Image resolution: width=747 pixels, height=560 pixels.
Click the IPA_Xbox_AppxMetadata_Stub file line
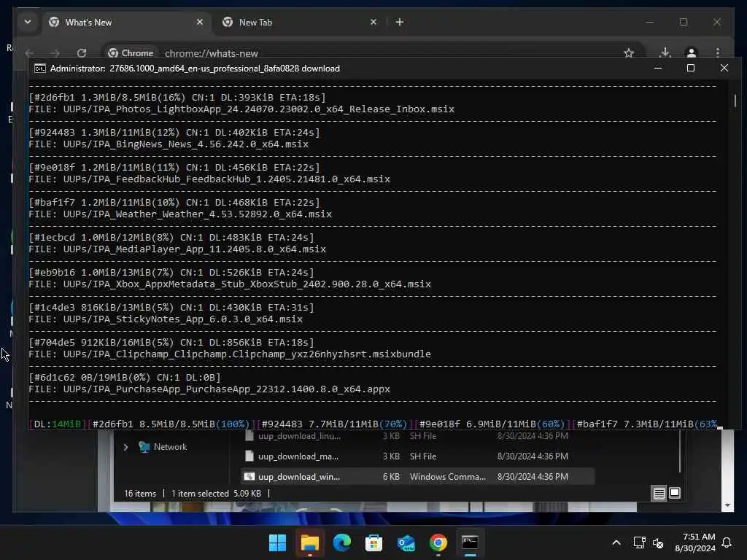tap(230, 284)
